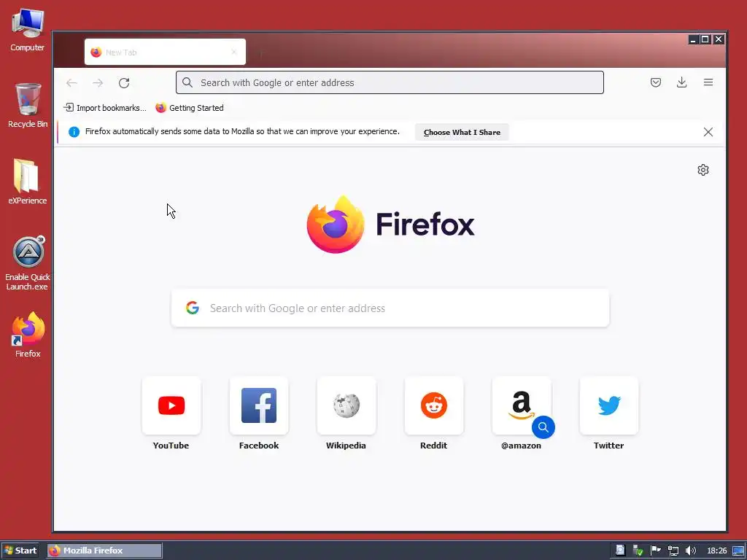Open the Facebook shortcut tile
This screenshot has height=560, width=747.
(259, 405)
